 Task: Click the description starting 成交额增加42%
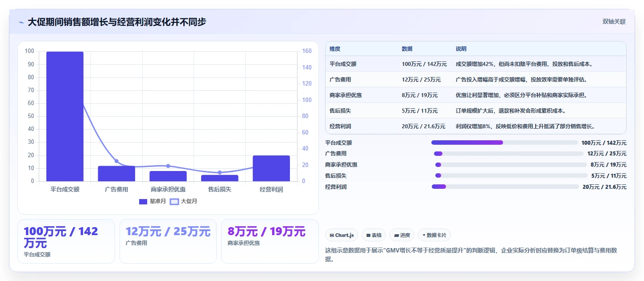pos(524,64)
